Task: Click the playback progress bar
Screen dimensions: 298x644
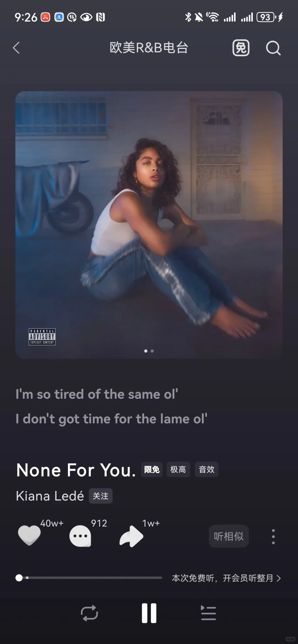Action: (89, 578)
